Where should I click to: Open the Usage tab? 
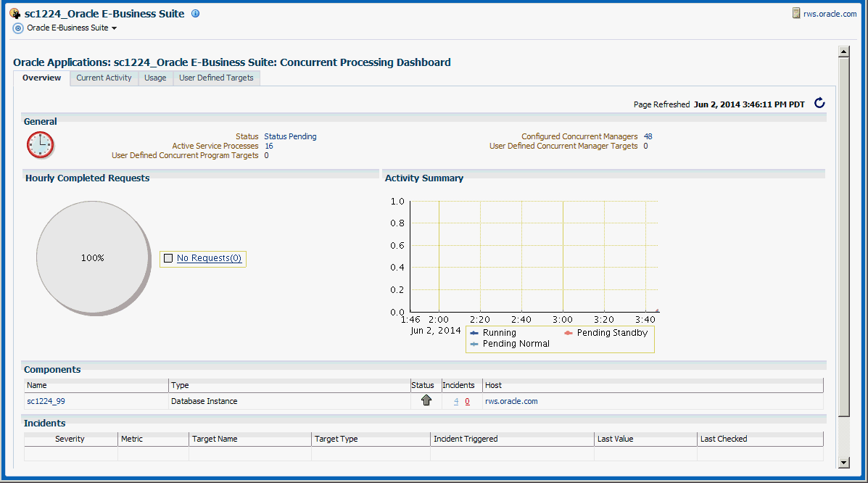pos(156,78)
